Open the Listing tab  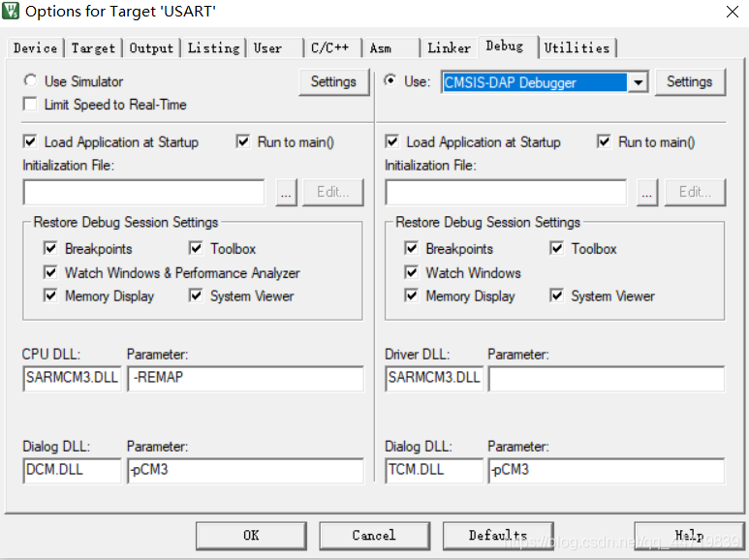(213, 47)
